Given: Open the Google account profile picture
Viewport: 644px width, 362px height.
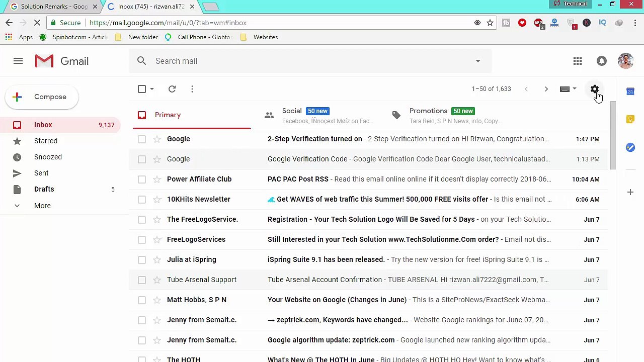Looking at the screenshot, I should [x=626, y=61].
